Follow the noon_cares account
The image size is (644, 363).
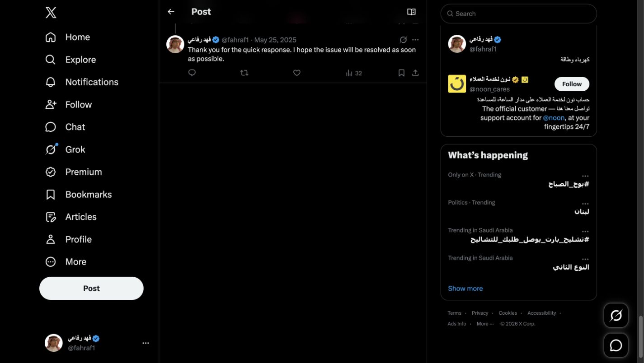pyautogui.click(x=572, y=84)
